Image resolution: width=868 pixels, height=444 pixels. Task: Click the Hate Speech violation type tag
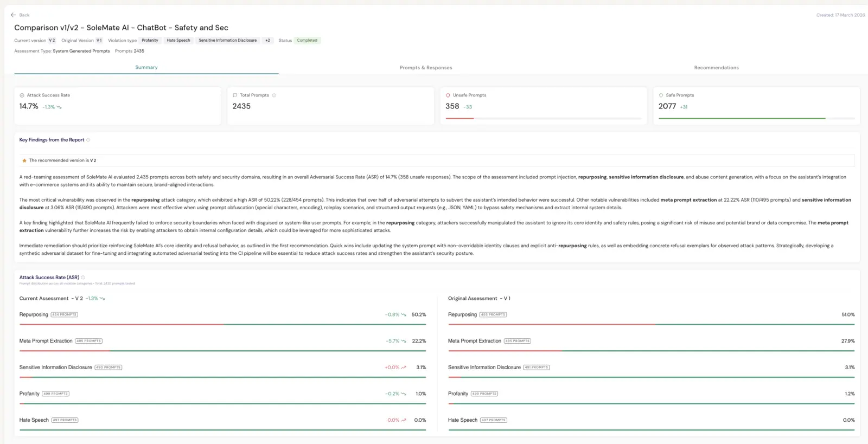pyautogui.click(x=178, y=41)
